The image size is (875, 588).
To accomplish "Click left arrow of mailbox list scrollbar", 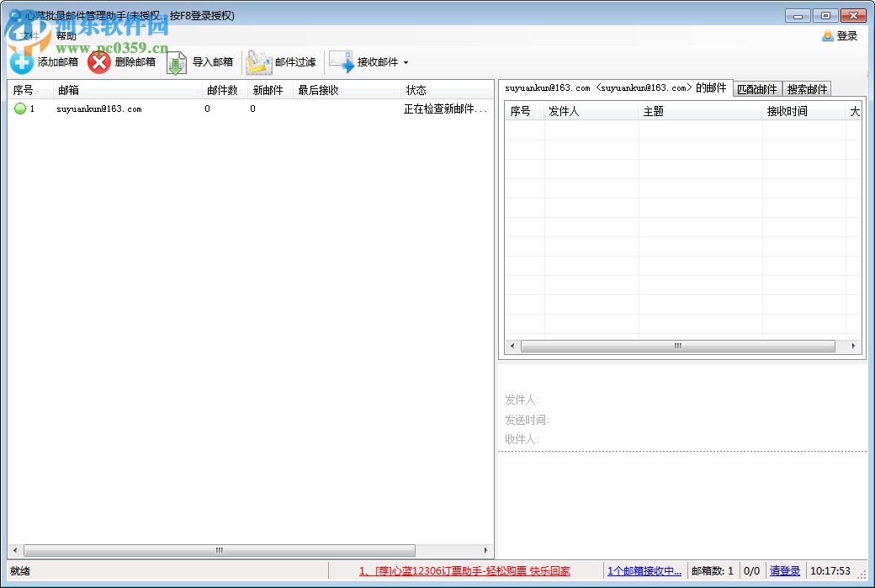I will pos(15,551).
